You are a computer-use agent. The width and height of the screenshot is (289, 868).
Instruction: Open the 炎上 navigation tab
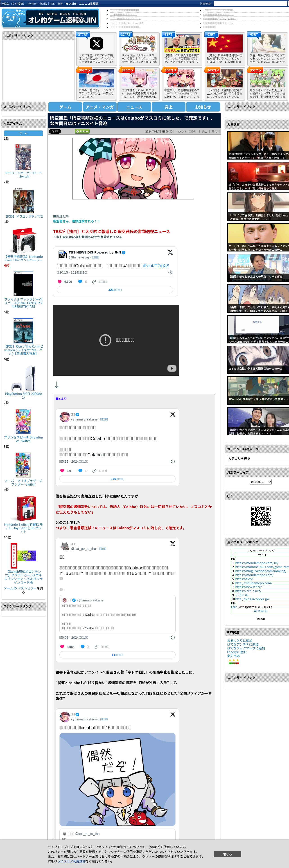169,107
